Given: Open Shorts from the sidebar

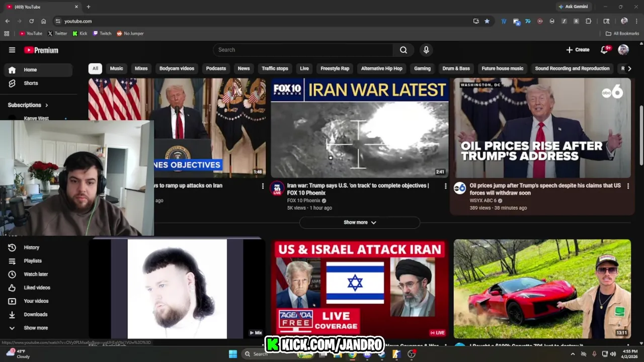Looking at the screenshot, I should coord(31,83).
